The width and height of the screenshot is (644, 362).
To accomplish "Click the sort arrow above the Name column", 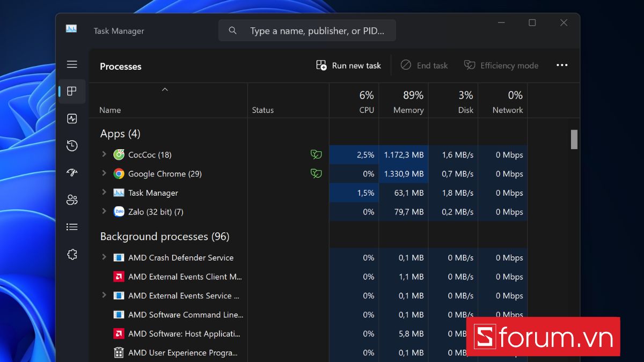I will click(x=165, y=90).
